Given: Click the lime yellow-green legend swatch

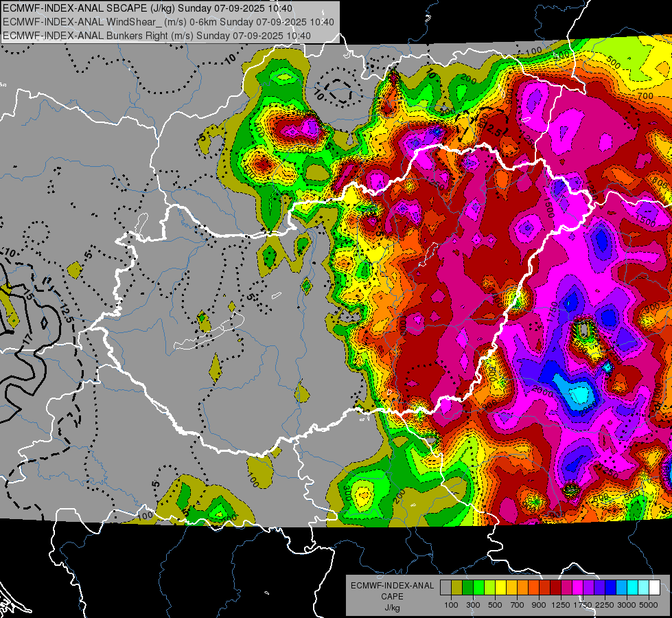Looking at the screenshot, I should pyautogui.click(x=490, y=588).
